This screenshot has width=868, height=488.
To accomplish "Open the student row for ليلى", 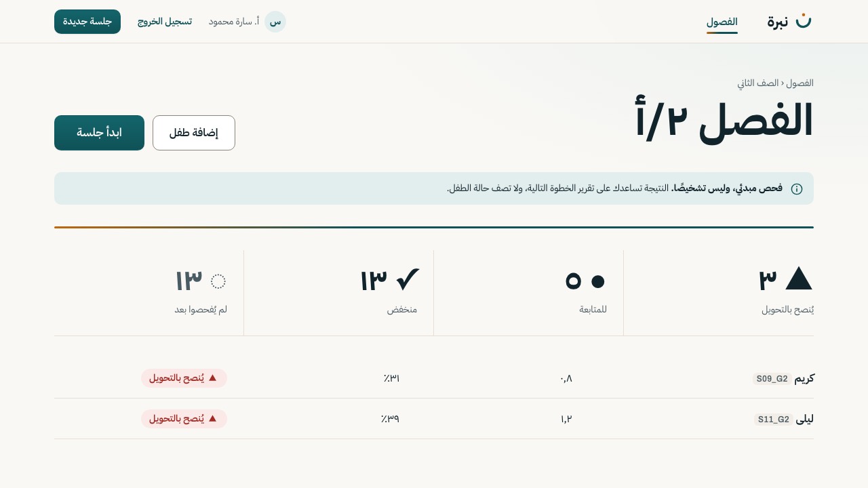I will [x=434, y=419].
